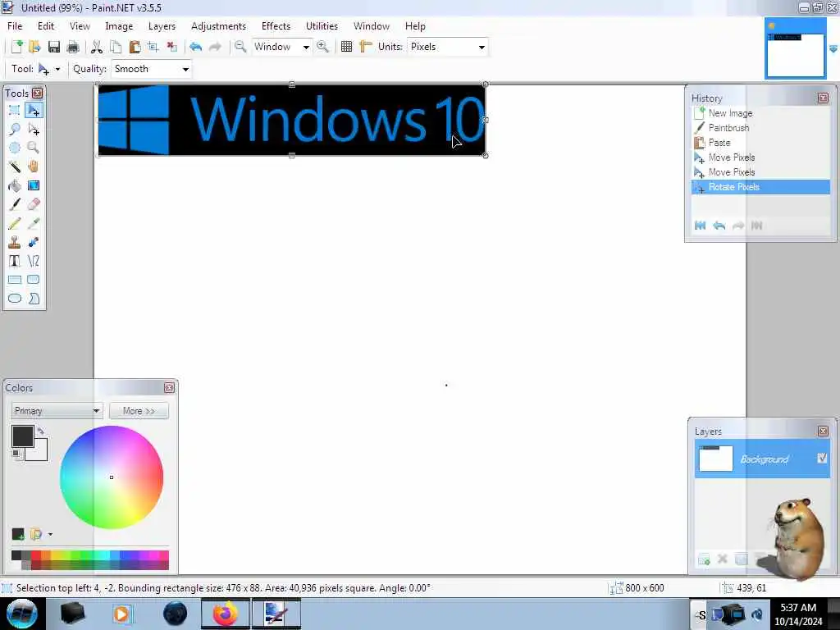Click the Undo arrow in toolbar

(x=195, y=47)
